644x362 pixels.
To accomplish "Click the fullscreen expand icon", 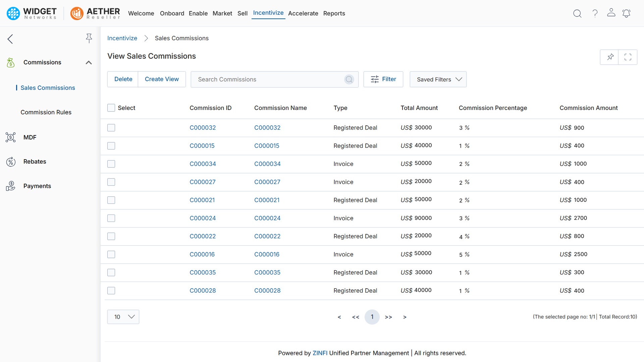I will pos(628,57).
